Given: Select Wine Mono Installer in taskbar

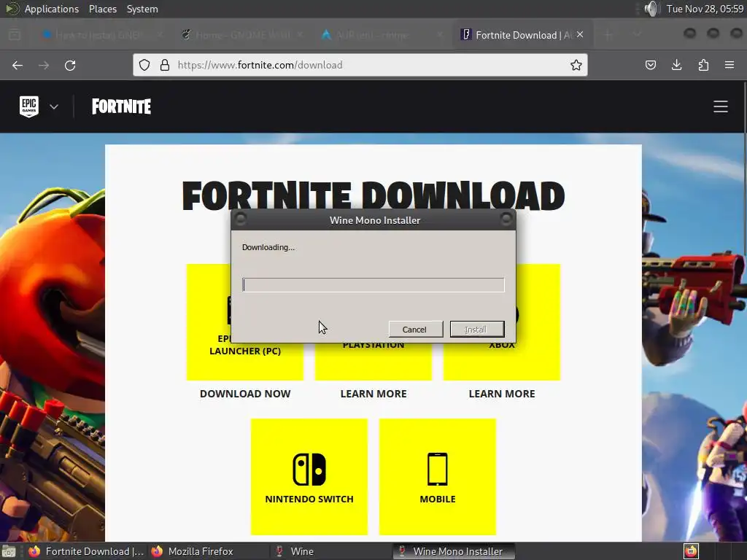Looking at the screenshot, I should coord(454,551).
